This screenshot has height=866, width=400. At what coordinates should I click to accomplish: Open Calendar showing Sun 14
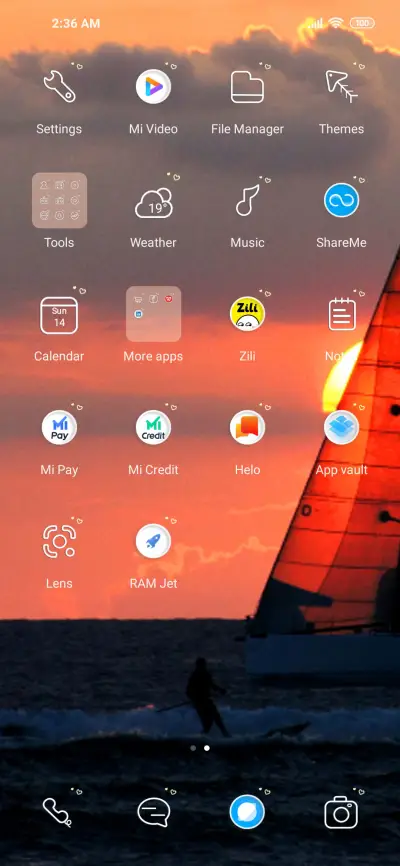[x=59, y=315]
